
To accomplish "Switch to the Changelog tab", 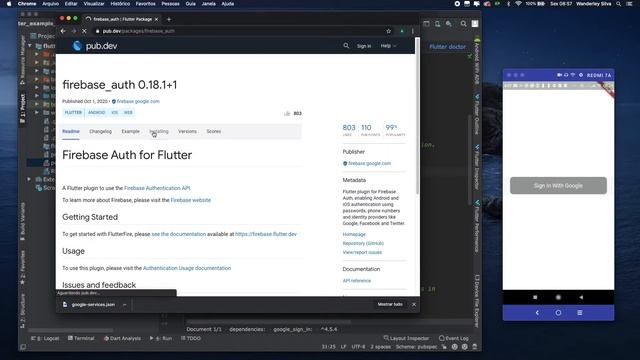I will [x=100, y=131].
